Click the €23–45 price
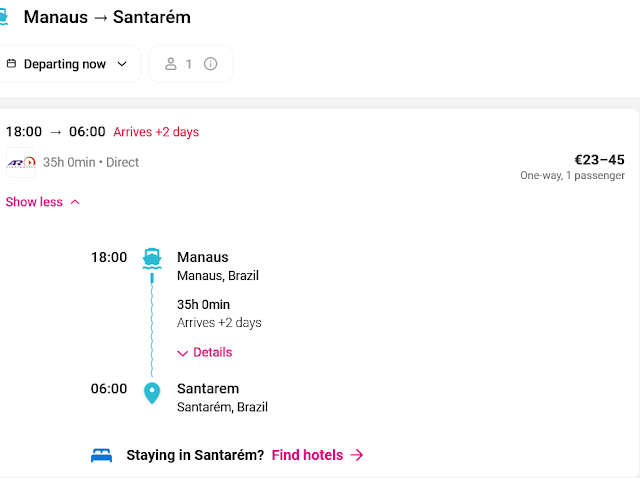This screenshot has height=478, width=640. [599, 159]
